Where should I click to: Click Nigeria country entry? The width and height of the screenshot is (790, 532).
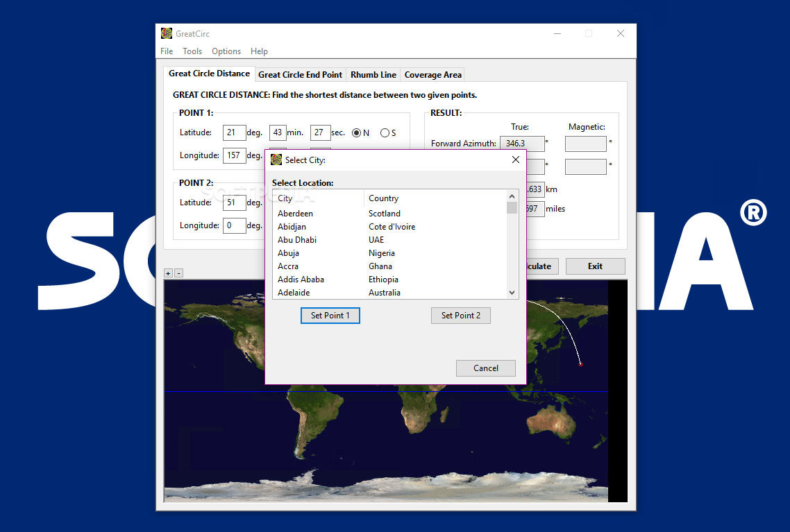pyautogui.click(x=381, y=252)
